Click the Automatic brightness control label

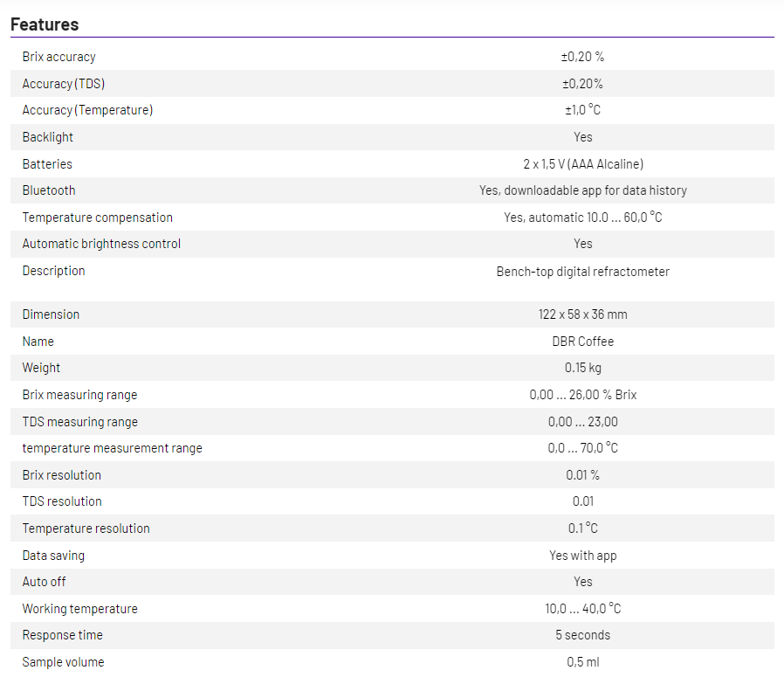(101, 244)
